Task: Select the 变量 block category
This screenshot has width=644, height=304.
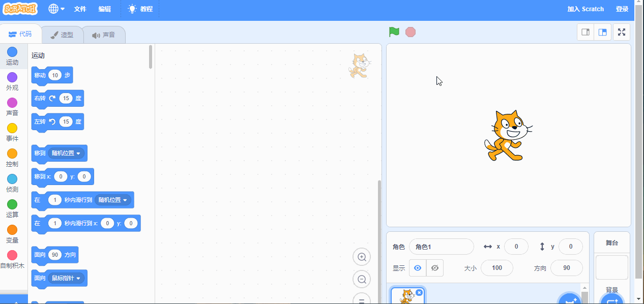Action: coord(12,234)
